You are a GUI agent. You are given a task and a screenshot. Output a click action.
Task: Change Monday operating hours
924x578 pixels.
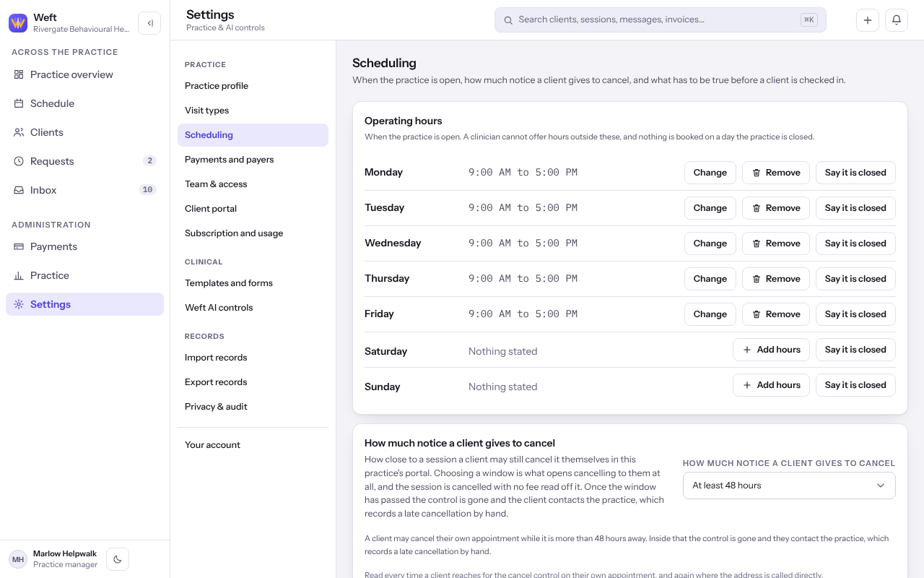(x=710, y=173)
